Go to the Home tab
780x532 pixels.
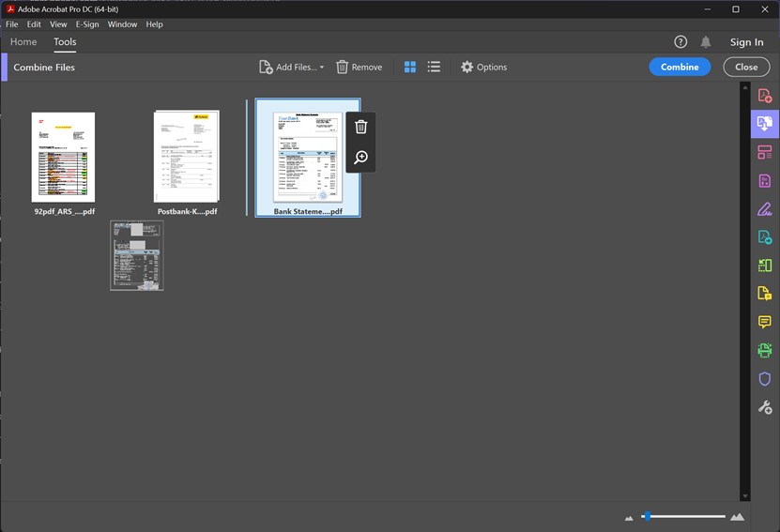click(23, 42)
